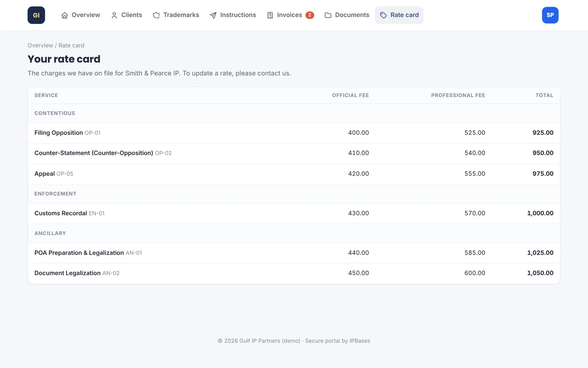This screenshot has width=588, height=368.
Task: Click the 555.00 professional fee
Action: (x=475, y=174)
